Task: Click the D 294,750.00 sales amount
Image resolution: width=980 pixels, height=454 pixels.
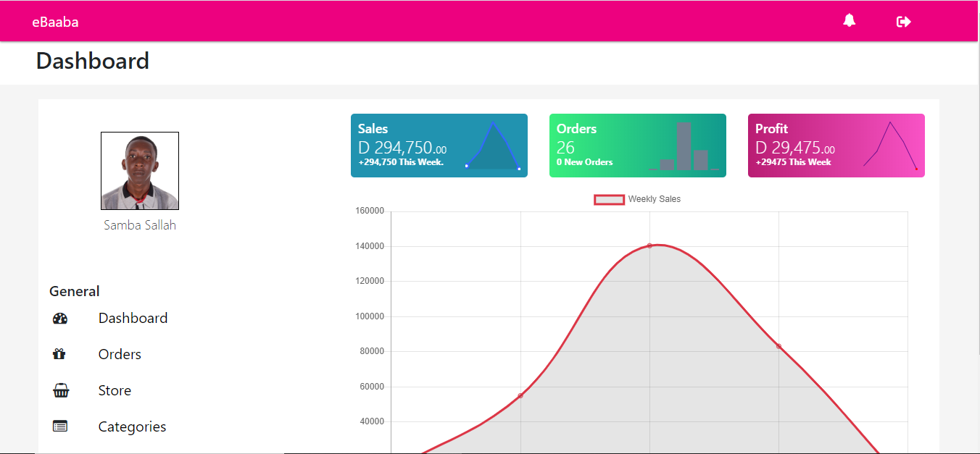Action: 402,148
